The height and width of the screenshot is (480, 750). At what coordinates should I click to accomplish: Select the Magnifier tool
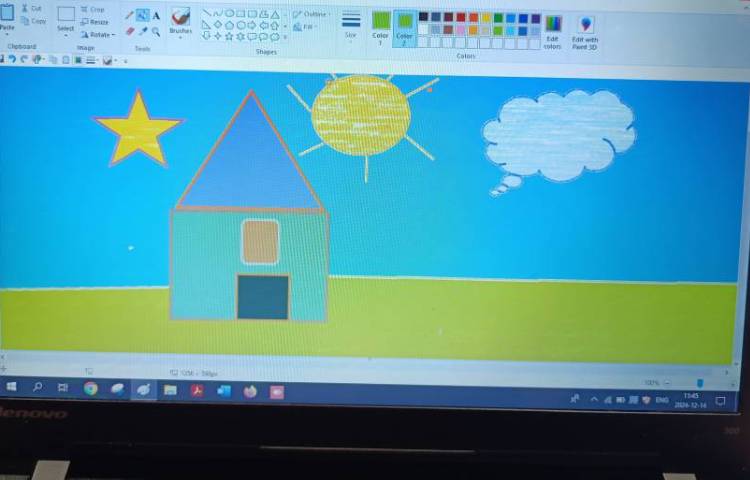(156, 31)
